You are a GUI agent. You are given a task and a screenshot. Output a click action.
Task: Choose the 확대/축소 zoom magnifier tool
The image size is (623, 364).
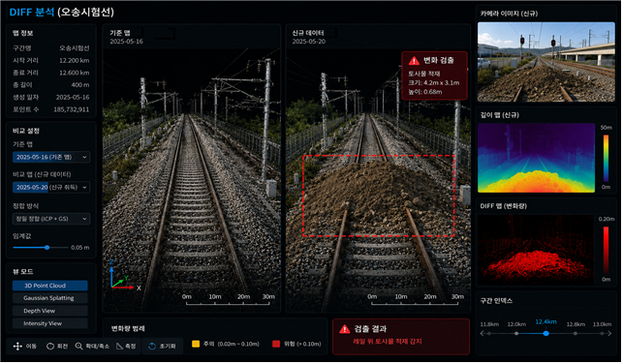coord(79,347)
